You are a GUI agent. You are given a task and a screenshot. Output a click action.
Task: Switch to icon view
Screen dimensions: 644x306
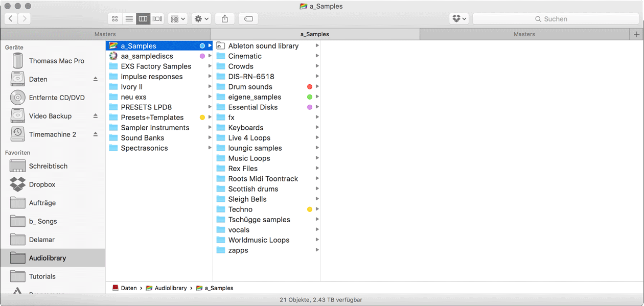click(115, 19)
